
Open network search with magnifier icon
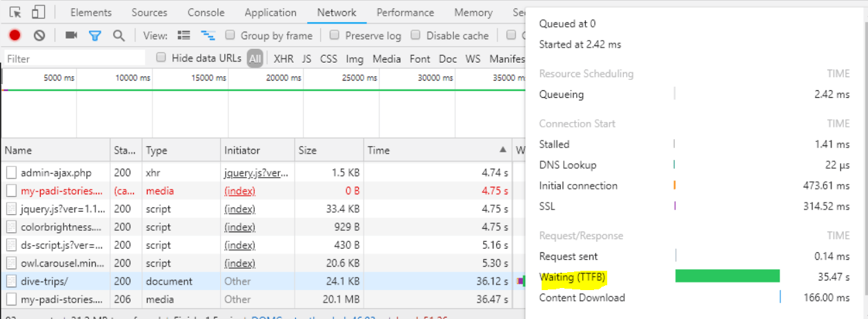(119, 35)
